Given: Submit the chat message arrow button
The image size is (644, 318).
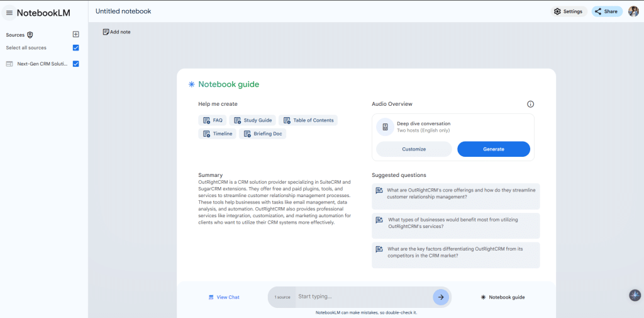Looking at the screenshot, I should coord(441,297).
